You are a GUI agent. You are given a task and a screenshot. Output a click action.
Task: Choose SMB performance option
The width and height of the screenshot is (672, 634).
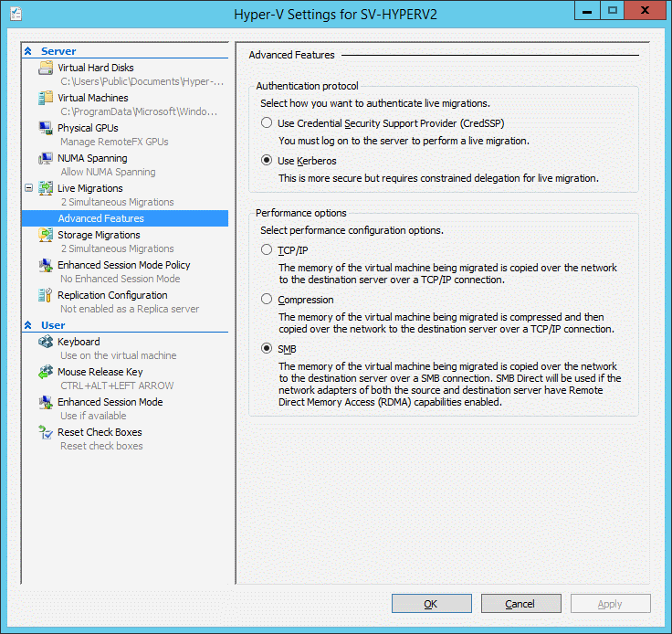point(267,348)
